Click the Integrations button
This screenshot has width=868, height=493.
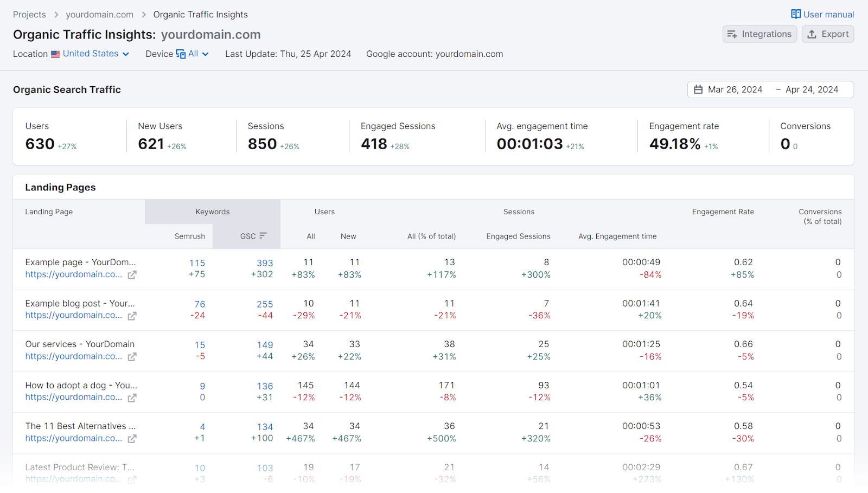point(759,34)
